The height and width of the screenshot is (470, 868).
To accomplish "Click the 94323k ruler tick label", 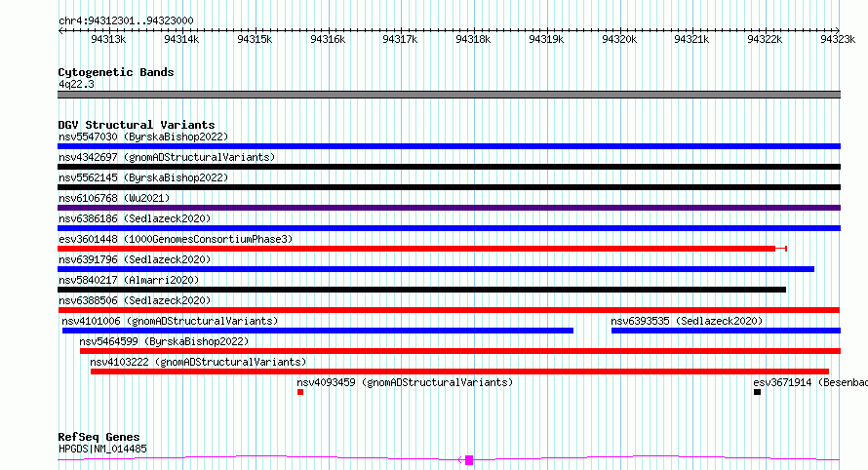I will point(838,39).
